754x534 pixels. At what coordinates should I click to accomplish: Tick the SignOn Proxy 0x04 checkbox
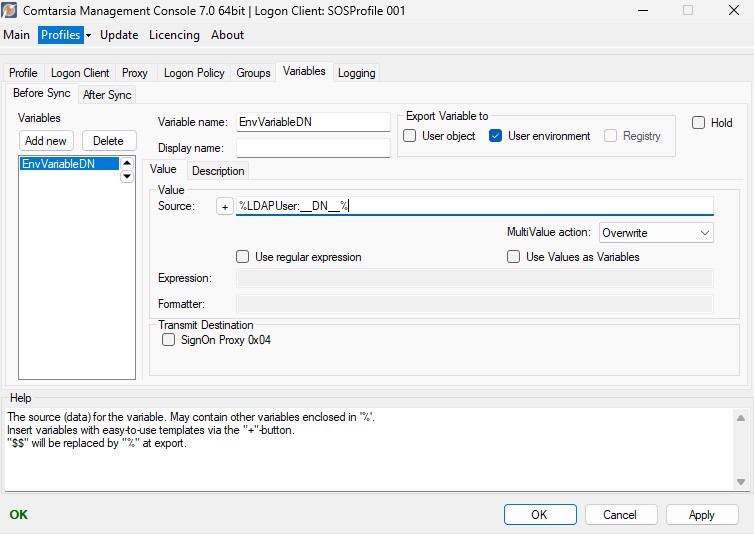168,340
